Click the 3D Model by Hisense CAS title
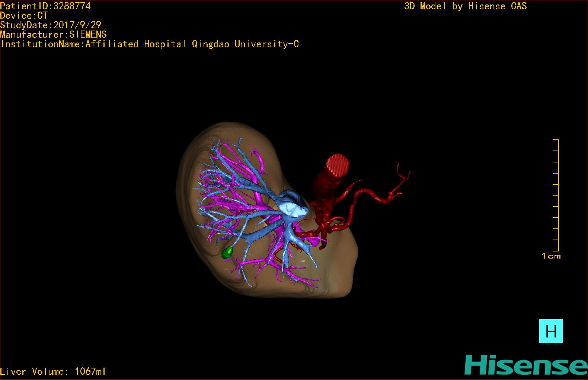Screen dimensions: 588x380 pyautogui.click(x=465, y=6)
